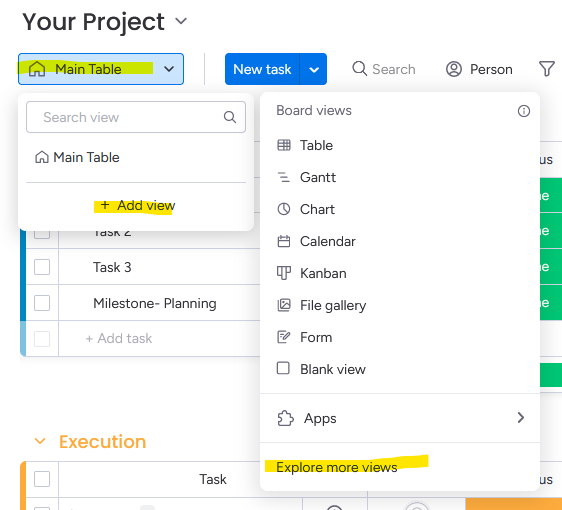Click the New task button
The image size is (562, 510).
click(262, 69)
